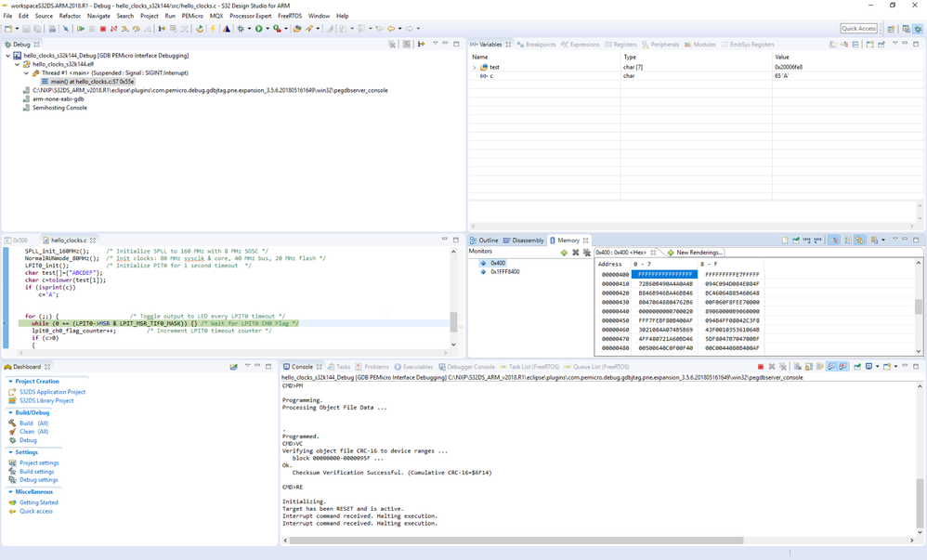Open dropdown arrow next to green Run button
The image size is (927, 560).
pyautogui.click(x=268, y=29)
